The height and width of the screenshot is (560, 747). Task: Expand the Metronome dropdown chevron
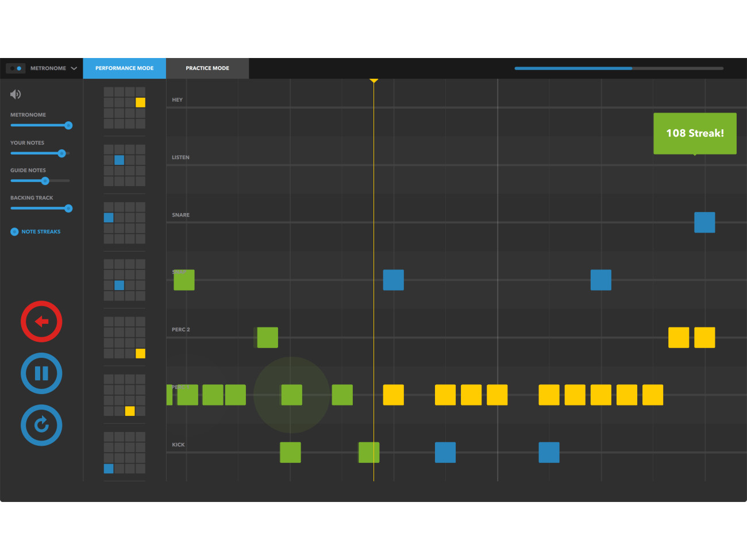[x=74, y=68]
